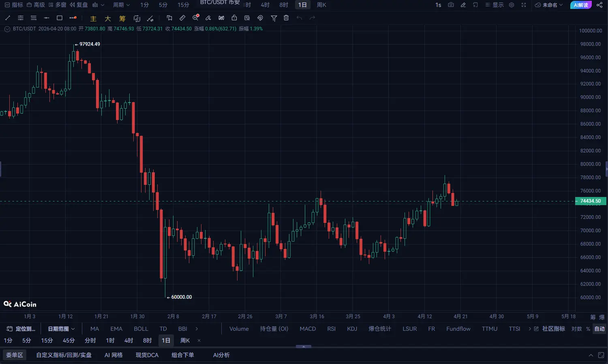Select the ruler measure tool
Screen dimensions: 608x364
[182, 18]
